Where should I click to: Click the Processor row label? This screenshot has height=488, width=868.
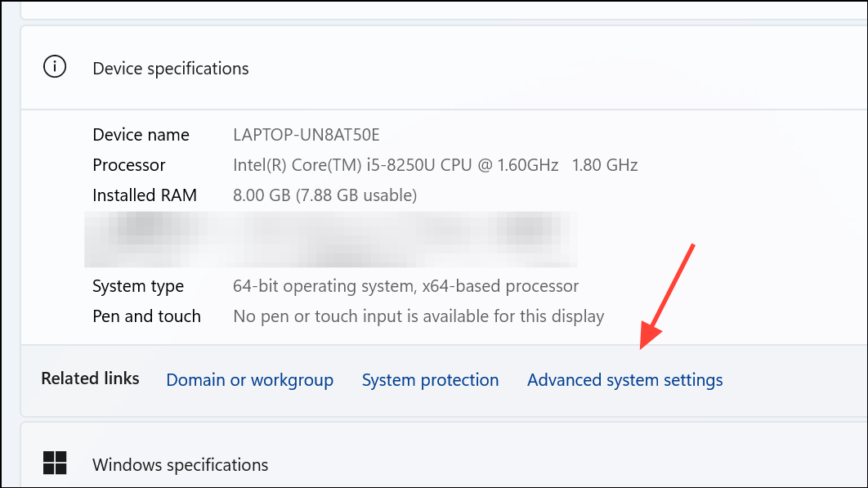[128, 164]
